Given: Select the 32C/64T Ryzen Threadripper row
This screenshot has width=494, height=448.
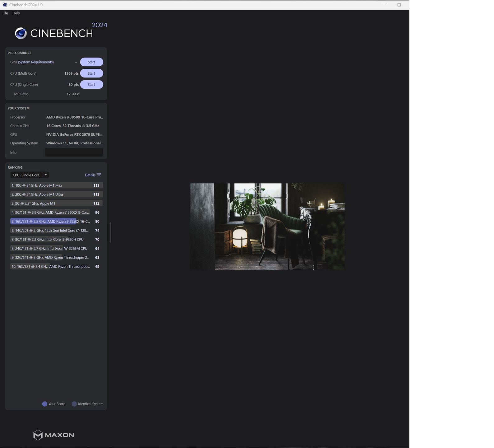Looking at the screenshot, I should pyautogui.click(x=57, y=258).
